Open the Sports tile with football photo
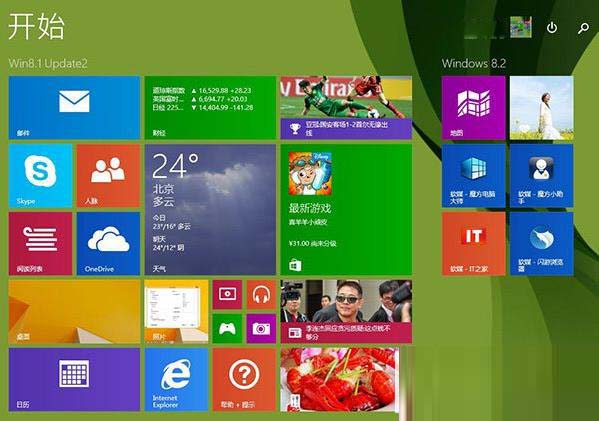Image resolution: width=599 pixels, height=421 pixels. pos(346,107)
